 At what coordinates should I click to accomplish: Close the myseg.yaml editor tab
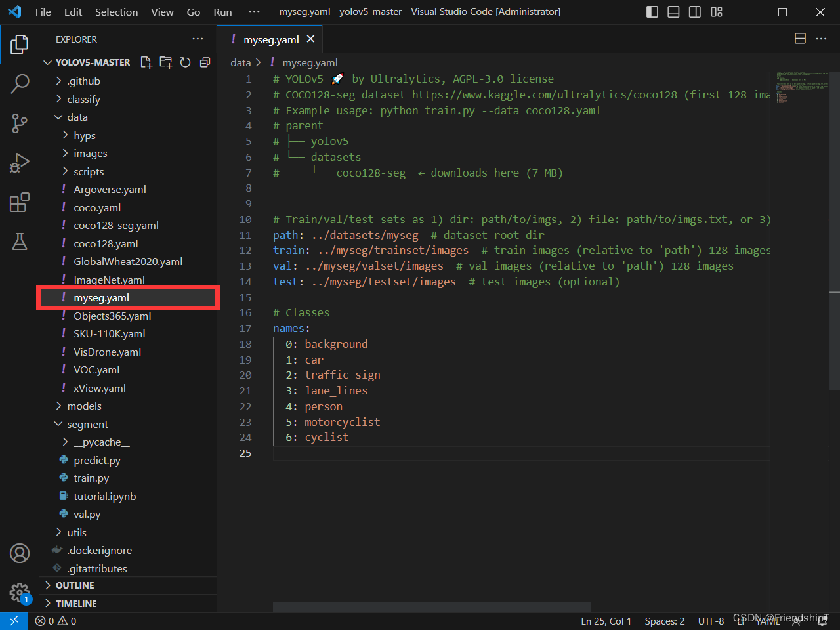[x=310, y=39]
